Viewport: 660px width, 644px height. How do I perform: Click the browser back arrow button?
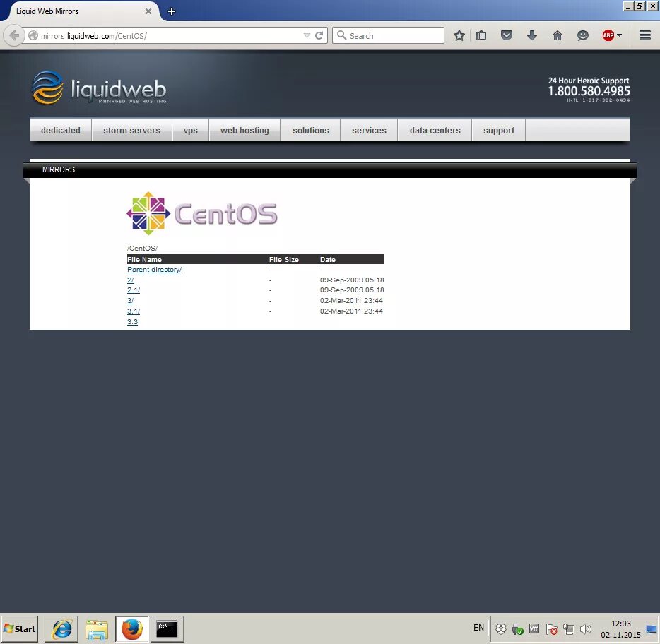[14, 36]
